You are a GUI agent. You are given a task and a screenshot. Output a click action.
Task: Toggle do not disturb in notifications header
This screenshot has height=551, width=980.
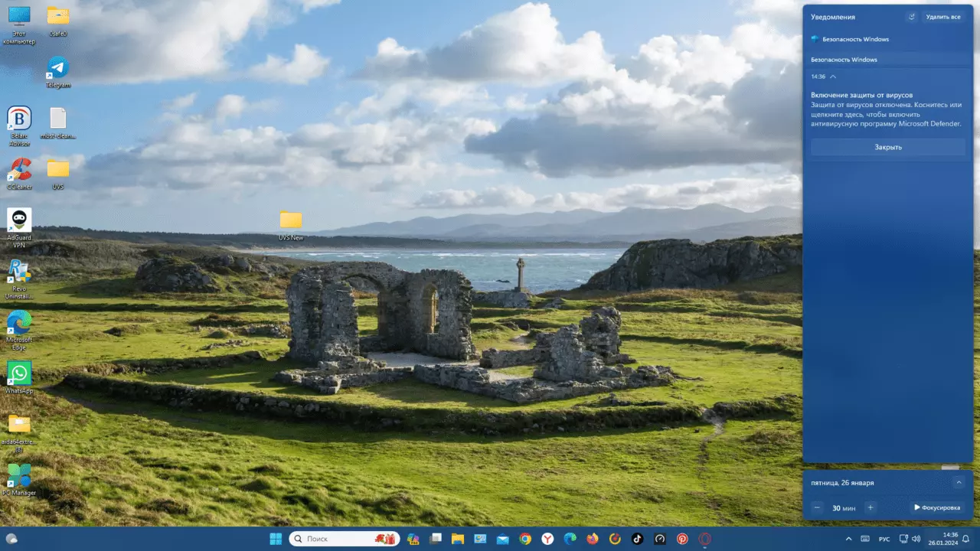pos(911,16)
